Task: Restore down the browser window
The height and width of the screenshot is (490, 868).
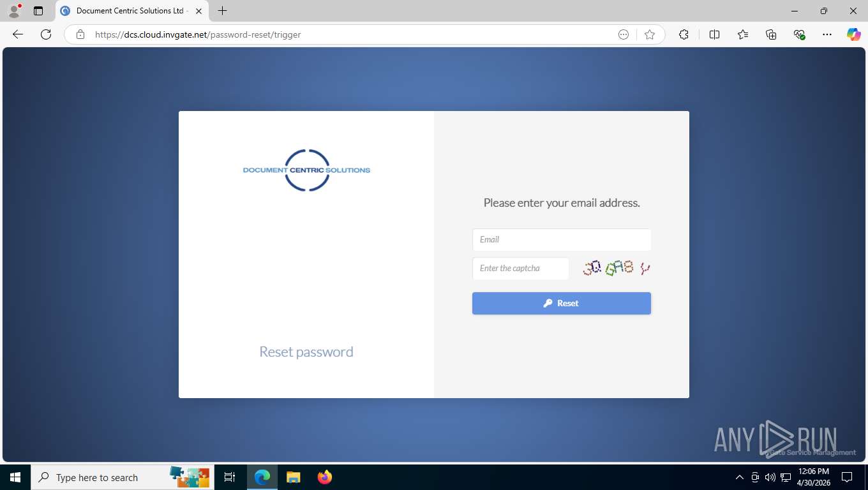Action: coord(824,11)
